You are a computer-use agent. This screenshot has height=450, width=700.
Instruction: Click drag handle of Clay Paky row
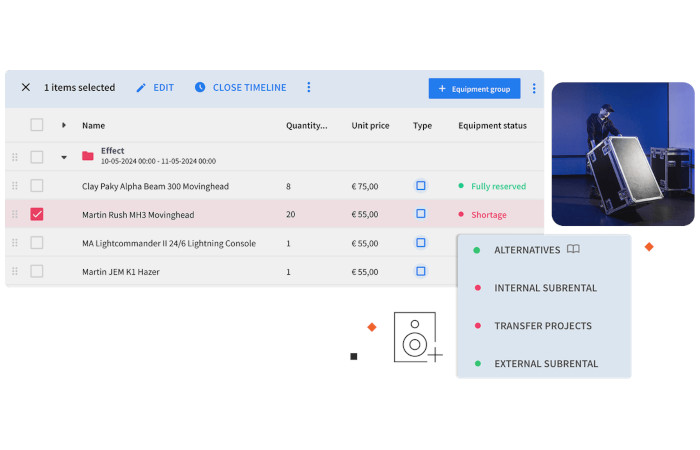pyautogui.click(x=15, y=186)
